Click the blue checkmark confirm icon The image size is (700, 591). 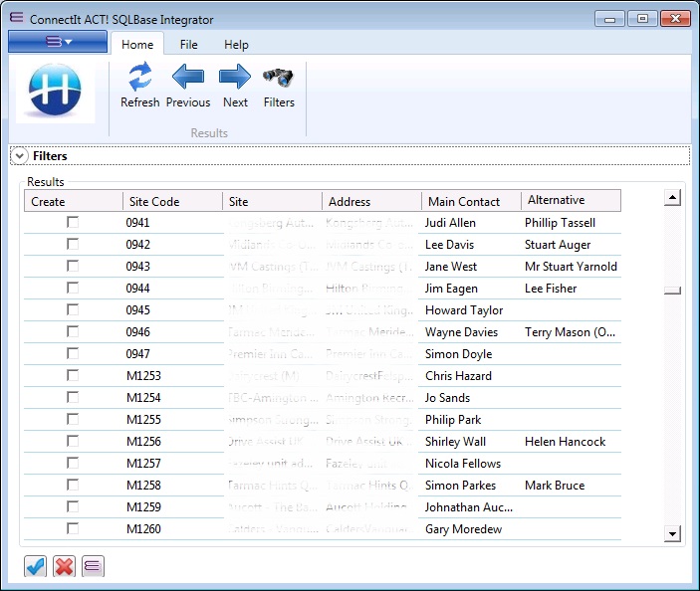point(35,566)
